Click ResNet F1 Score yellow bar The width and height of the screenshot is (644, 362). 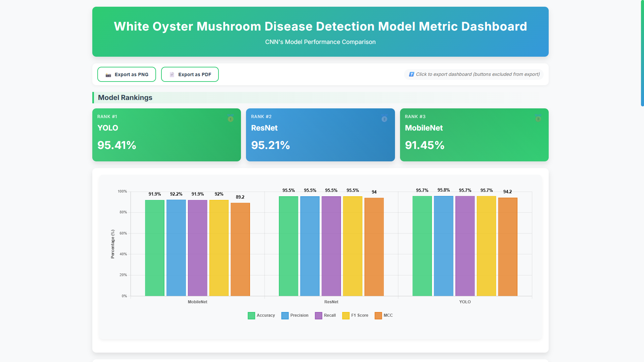coord(353,246)
